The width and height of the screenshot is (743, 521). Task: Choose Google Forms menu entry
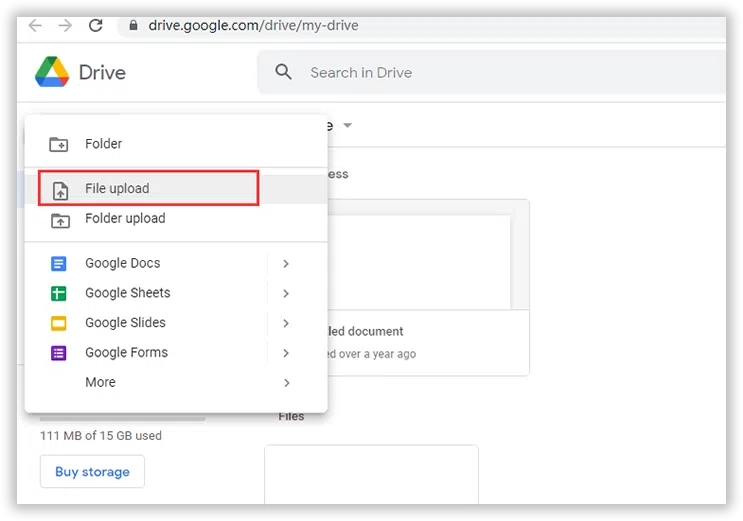[126, 353]
